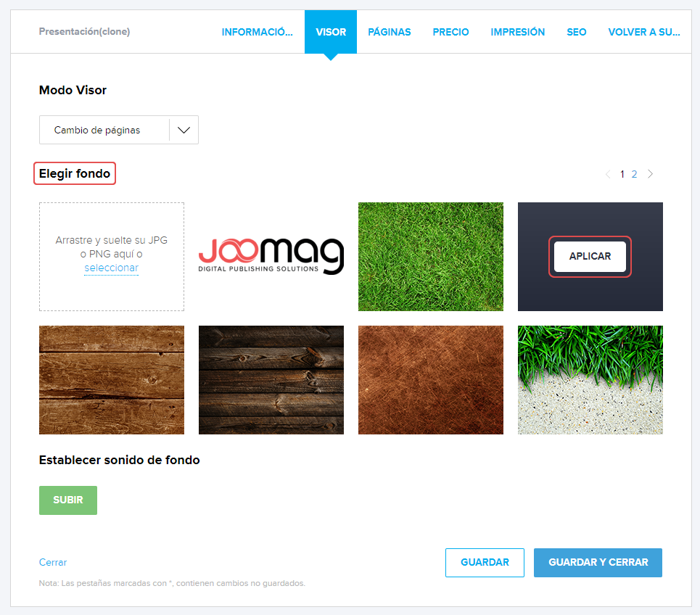This screenshot has width=700, height=615.
Task: Pick the dark wood planks background
Action: tap(271, 380)
